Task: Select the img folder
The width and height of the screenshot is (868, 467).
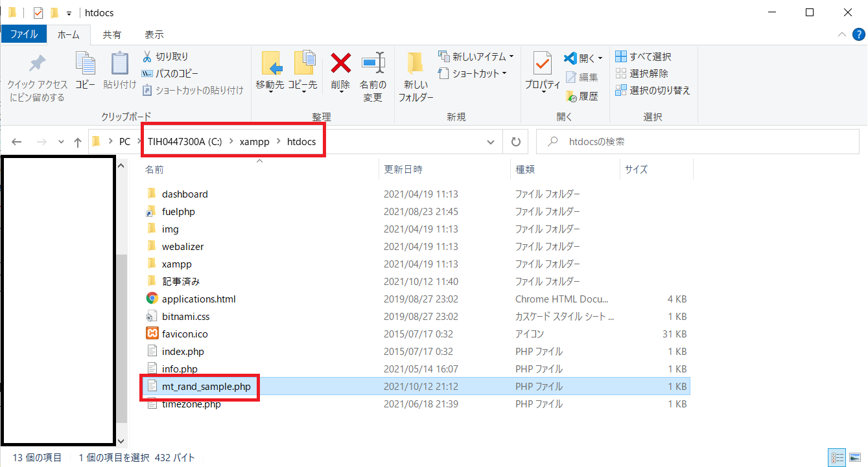Action: 170,229
